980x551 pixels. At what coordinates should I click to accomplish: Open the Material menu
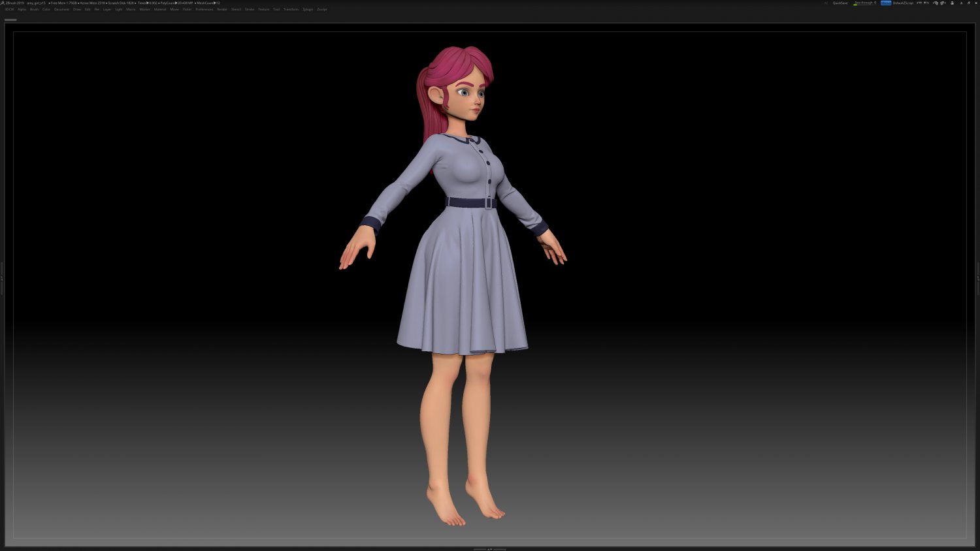pyautogui.click(x=159, y=9)
